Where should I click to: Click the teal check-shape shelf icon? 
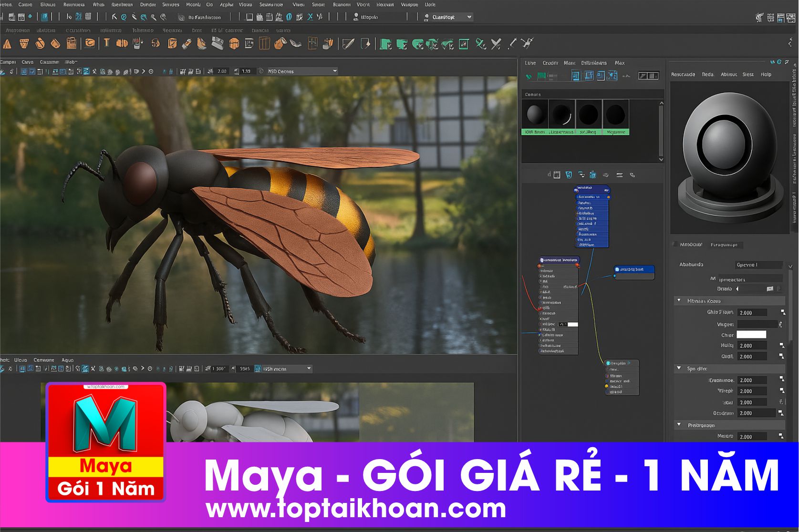tap(447, 44)
